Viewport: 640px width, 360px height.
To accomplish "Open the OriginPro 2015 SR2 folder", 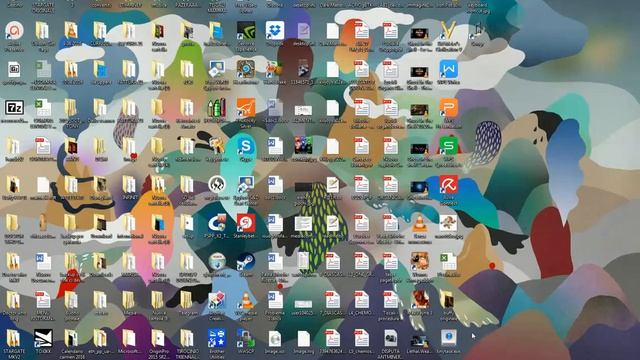I will [x=158, y=339].
